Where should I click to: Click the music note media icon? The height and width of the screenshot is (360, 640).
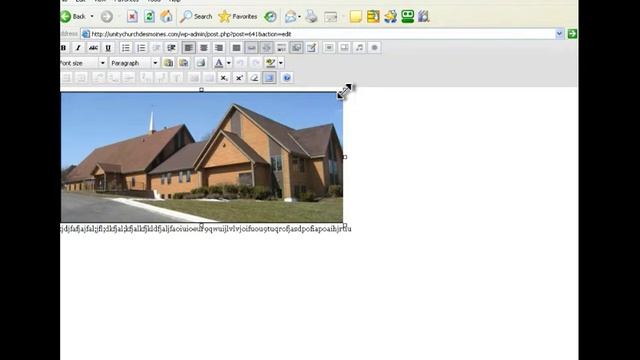(359, 48)
